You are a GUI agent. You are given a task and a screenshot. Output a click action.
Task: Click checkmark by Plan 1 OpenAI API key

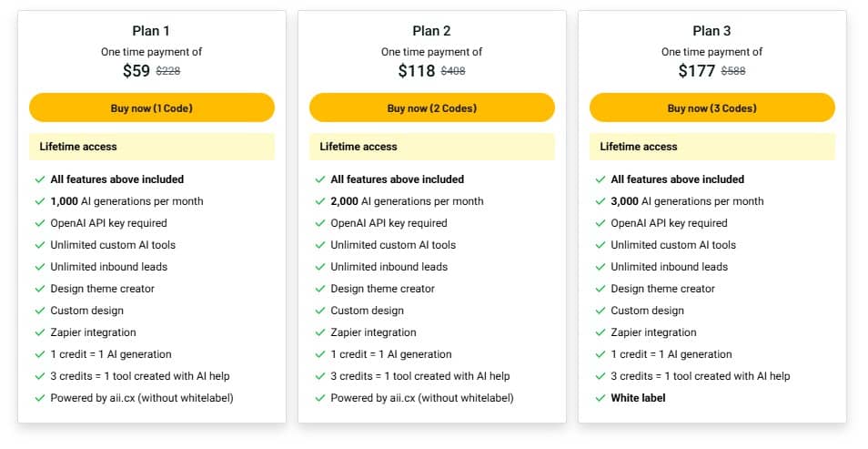(40, 223)
